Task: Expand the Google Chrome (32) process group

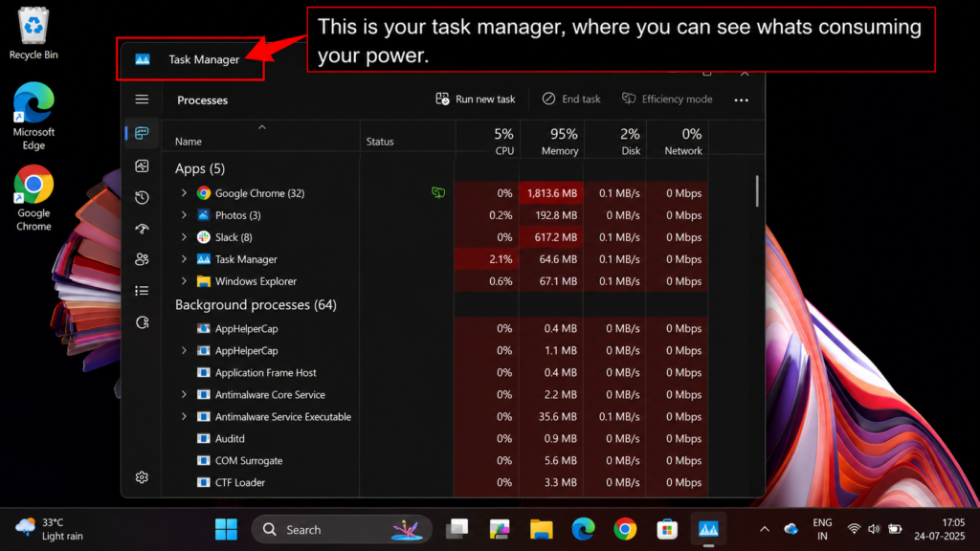Action: click(x=184, y=193)
